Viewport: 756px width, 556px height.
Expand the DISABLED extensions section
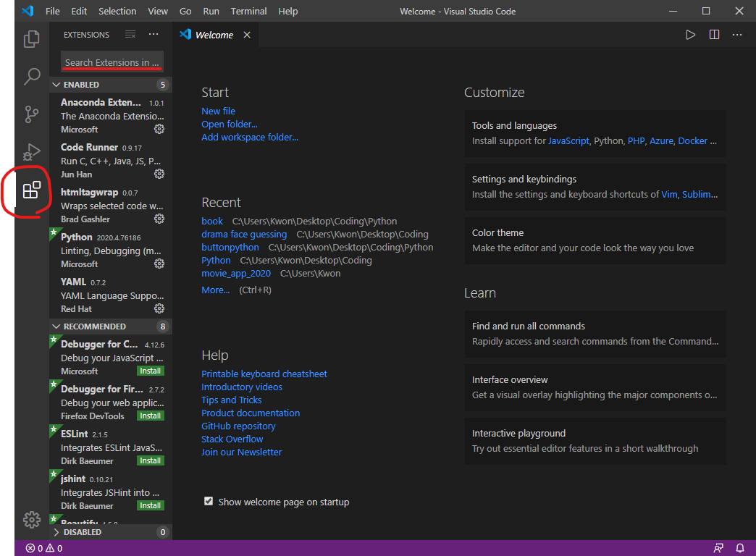click(x=111, y=532)
